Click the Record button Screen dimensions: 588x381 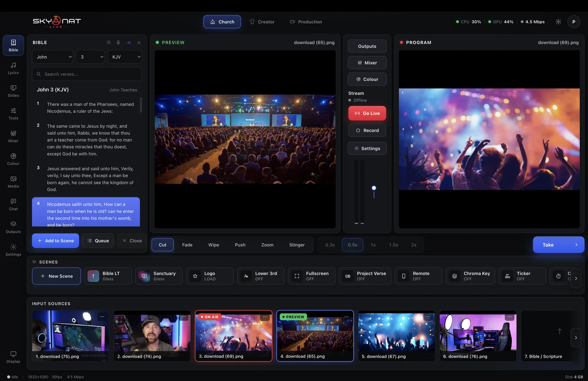[367, 130]
